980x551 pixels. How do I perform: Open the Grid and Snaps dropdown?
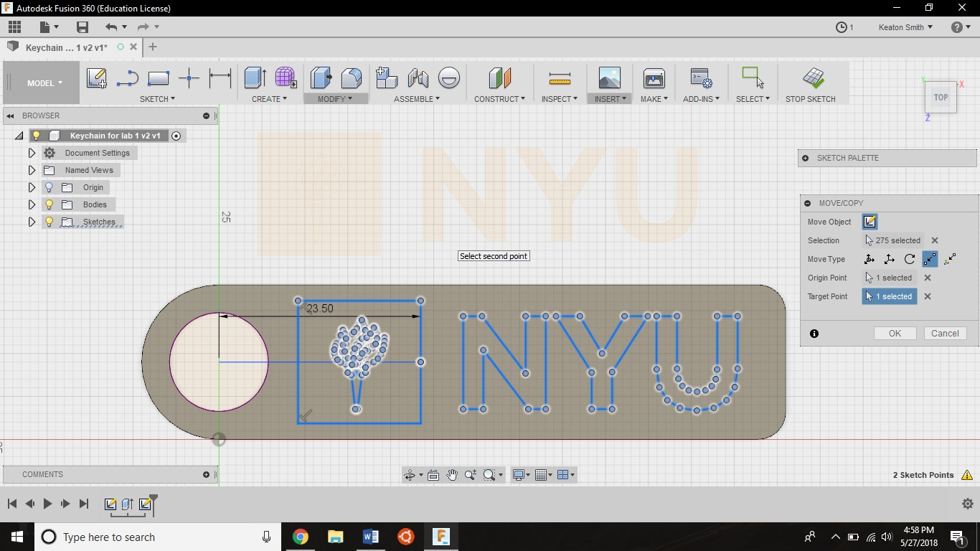543,475
